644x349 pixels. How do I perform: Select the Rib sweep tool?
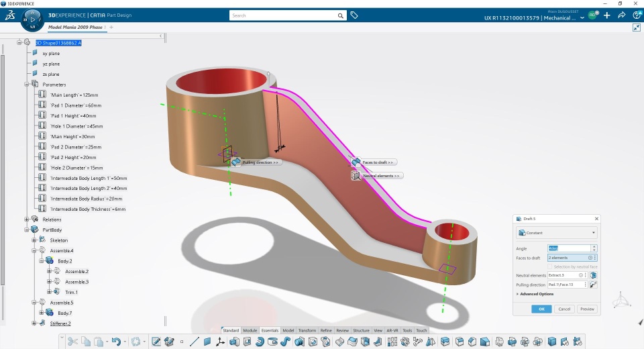(286, 342)
